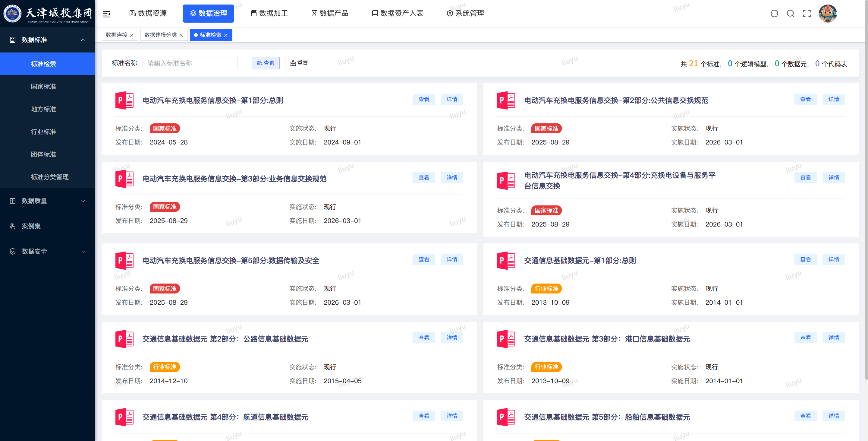The image size is (868, 441).
Task: Click the 重置 reset button
Action: tap(299, 63)
